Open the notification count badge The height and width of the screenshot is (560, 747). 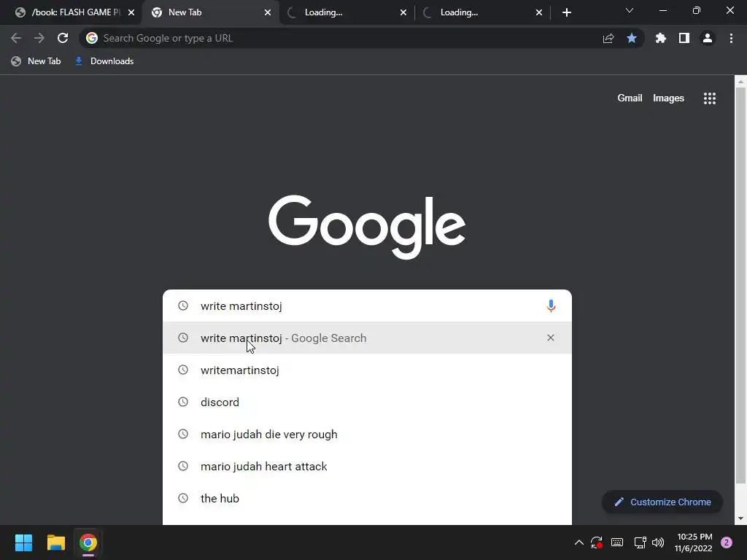point(727,542)
